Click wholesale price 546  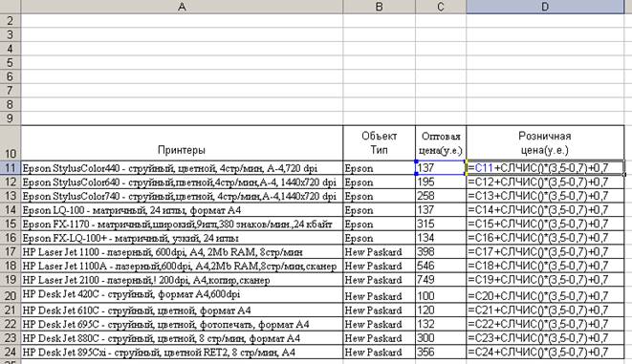coord(441,266)
